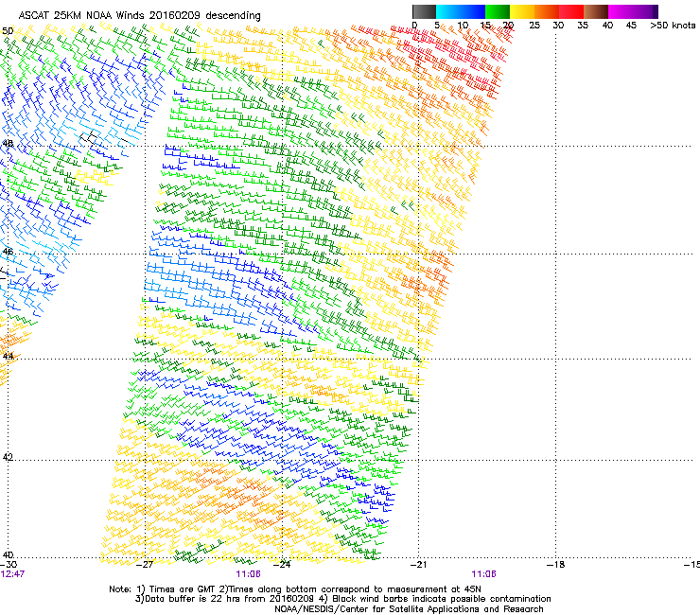700x615 pixels.
Task: Click the longitude label '-30'
Action: pyautogui.click(x=9, y=565)
